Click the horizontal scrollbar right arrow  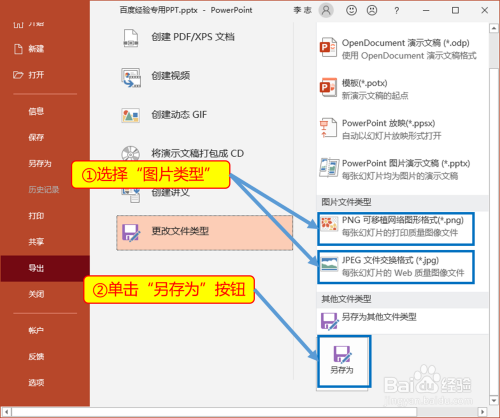[482, 412]
